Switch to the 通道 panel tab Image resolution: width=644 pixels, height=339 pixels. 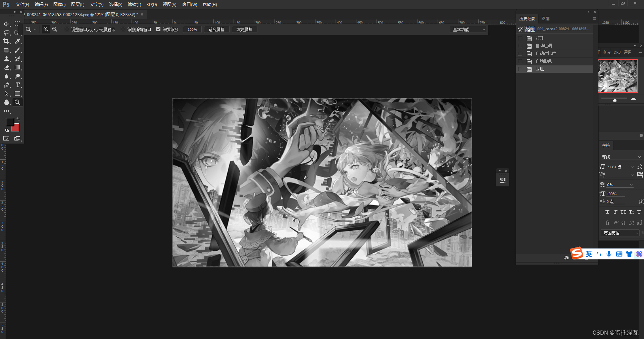click(x=627, y=52)
